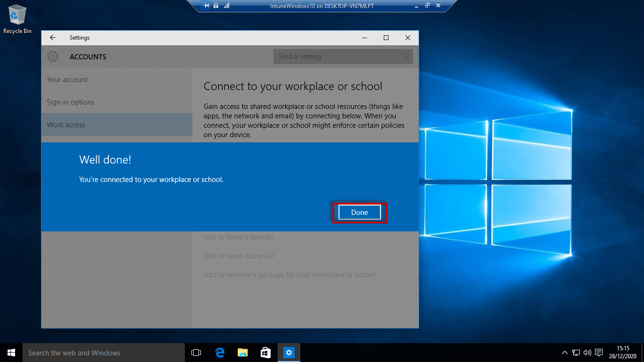Viewport: 644px width, 362px height.
Task: Open the Recycle Bin
Action: click(x=17, y=15)
